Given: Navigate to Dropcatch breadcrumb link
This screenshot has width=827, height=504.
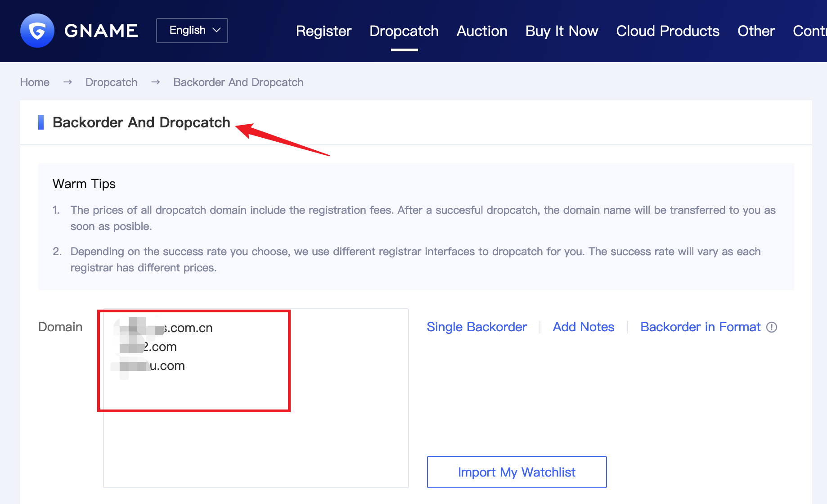Looking at the screenshot, I should (x=111, y=82).
